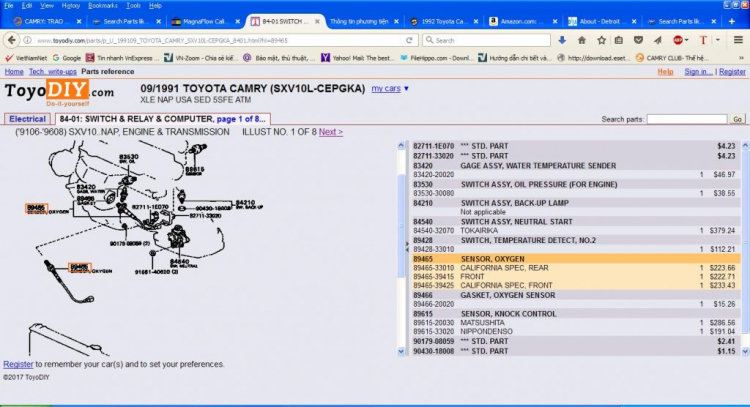Save page to Pocket icon
The image size is (750, 407).
pyautogui.click(x=638, y=40)
